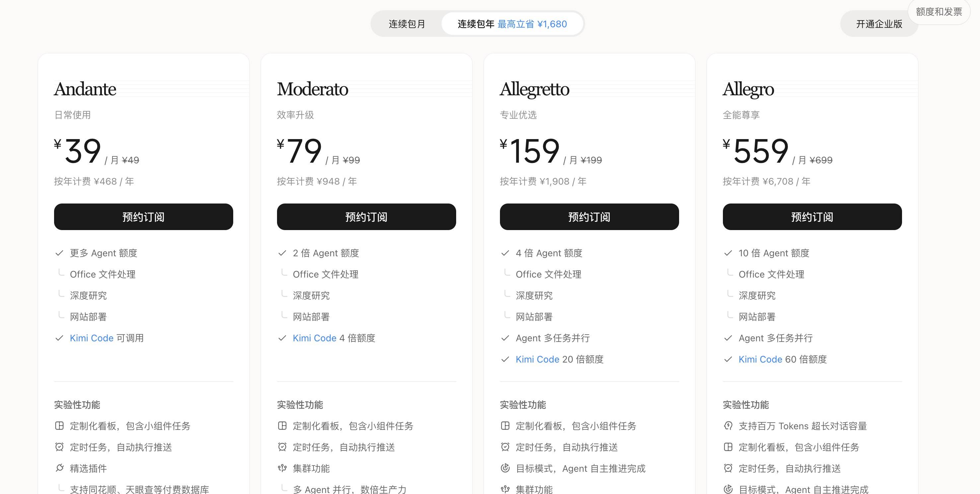Click checkmark beside 10 倍 Agent 额度
Image resolution: width=980 pixels, height=494 pixels.
click(x=728, y=253)
